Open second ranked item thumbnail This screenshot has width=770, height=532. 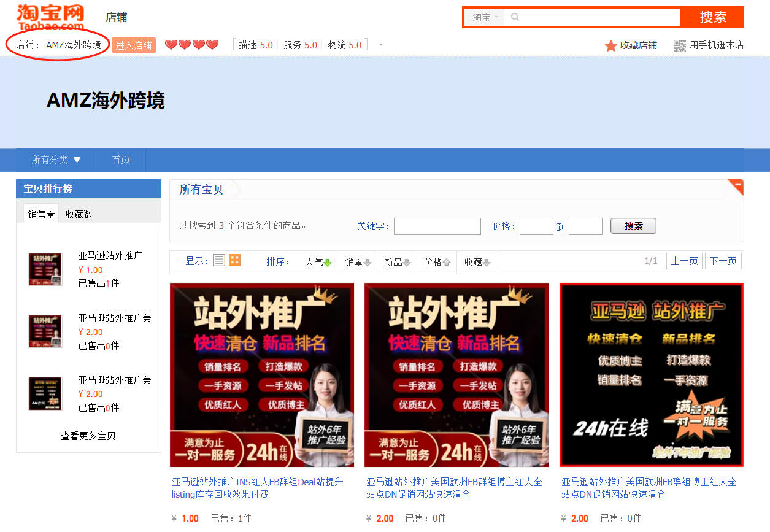[45, 331]
